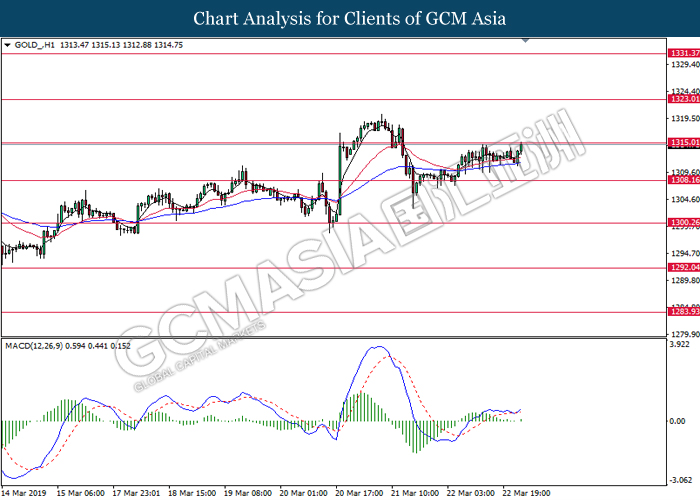Select the 1283.93 support level label
Viewport: 700px width, 500px height.
[684, 312]
